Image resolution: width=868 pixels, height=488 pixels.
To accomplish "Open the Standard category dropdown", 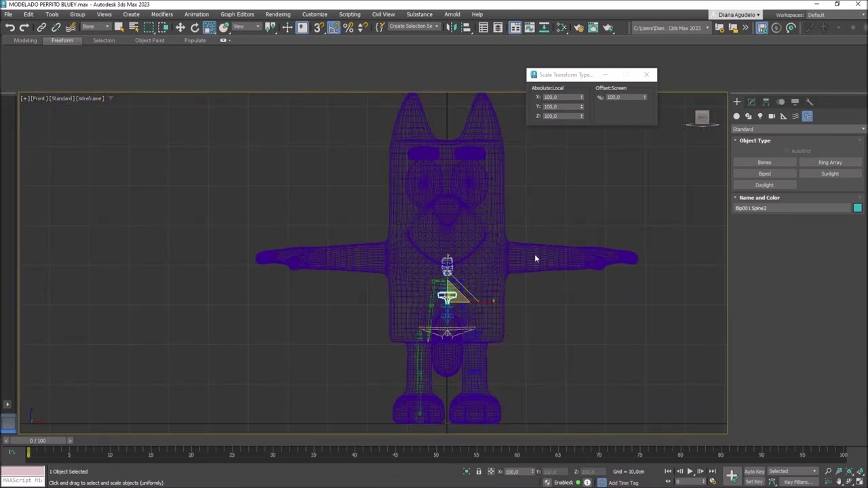I will click(x=799, y=129).
